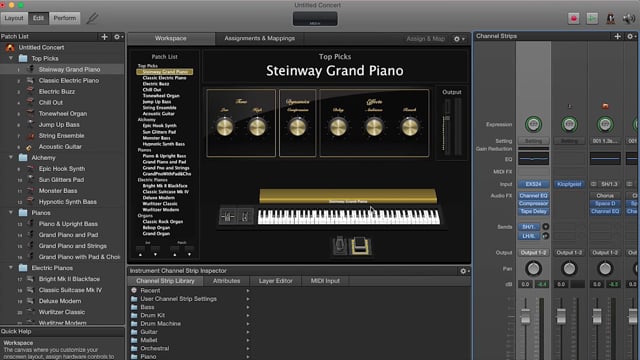Click the red MIDI Panic button
The width and height of the screenshot is (640, 360).
coord(573,18)
